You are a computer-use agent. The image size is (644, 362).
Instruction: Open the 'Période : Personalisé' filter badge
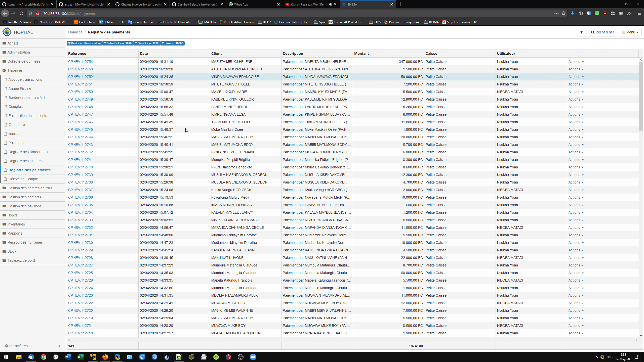pyautogui.click(x=85, y=43)
